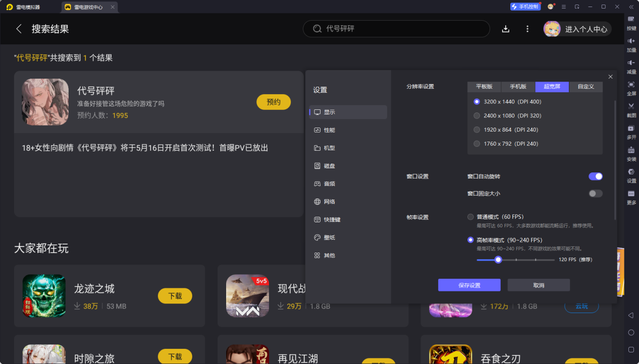Click the 预约 button for 代号砰砰
Viewport: 639px width, 364px height.
point(274,102)
